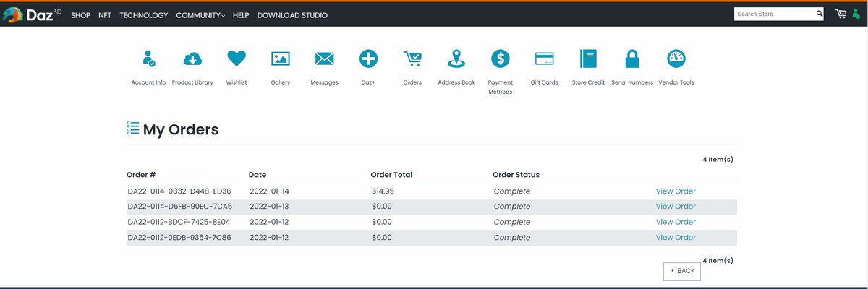View Order for DA22-0112-0EDB-9354-7C86
The height and width of the screenshot is (289, 868).
pos(676,238)
